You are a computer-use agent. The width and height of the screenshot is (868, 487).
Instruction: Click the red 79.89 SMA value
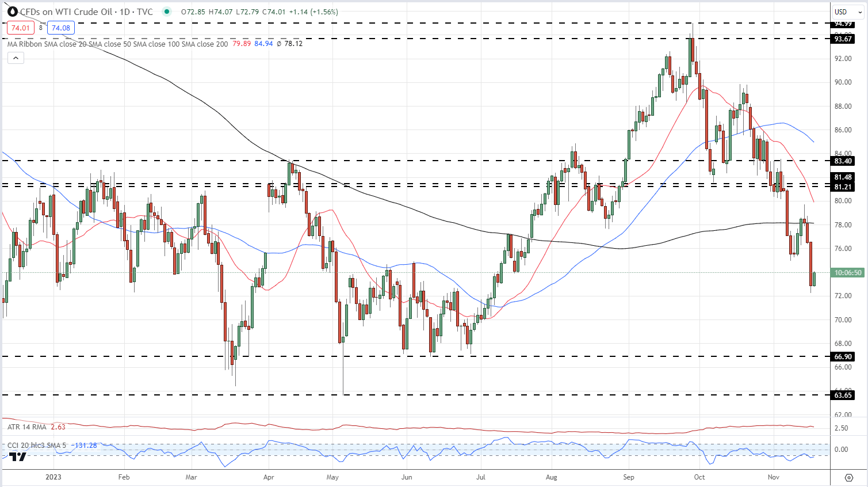[x=242, y=44]
